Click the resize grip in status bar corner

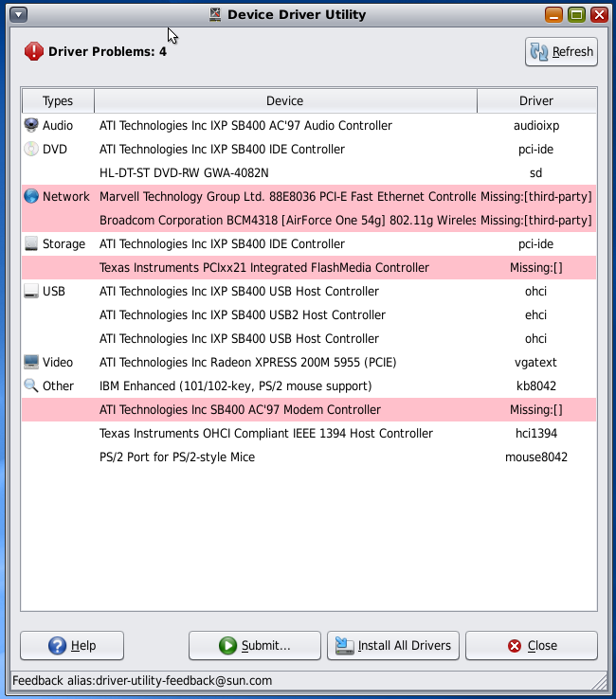click(600, 682)
